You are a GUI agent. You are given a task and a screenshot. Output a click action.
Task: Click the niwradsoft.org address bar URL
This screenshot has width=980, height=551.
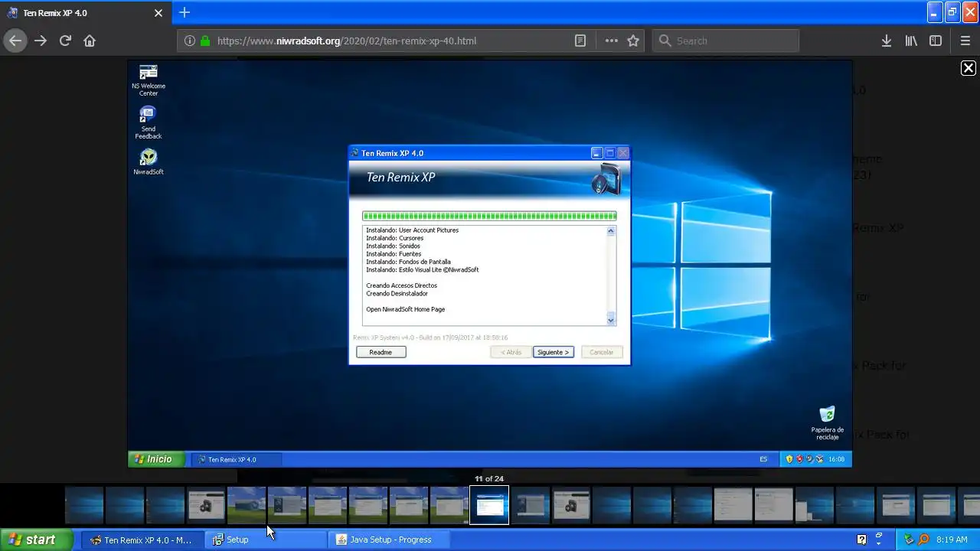pyautogui.click(x=347, y=41)
